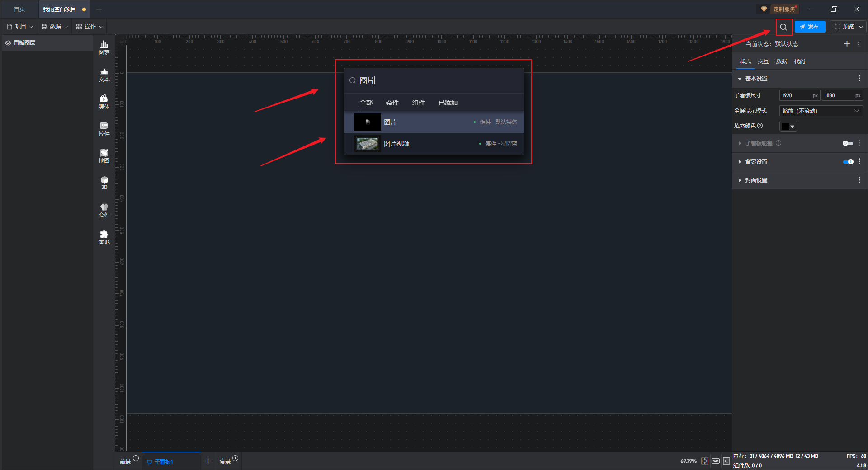868x470 pixels.
Task: Open the console terminal icon in the status bar
Action: pyautogui.click(x=726, y=461)
